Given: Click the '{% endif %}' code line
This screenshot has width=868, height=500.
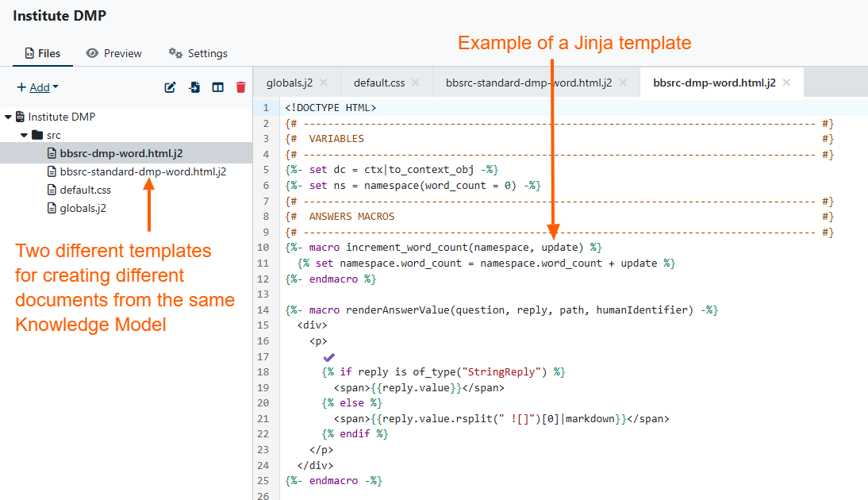Looking at the screenshot, I should point(355,434).
